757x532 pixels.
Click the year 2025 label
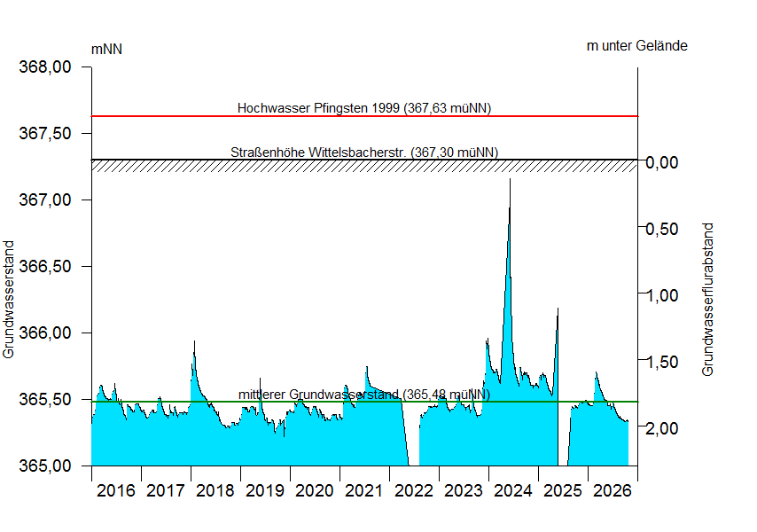(563, 491)
